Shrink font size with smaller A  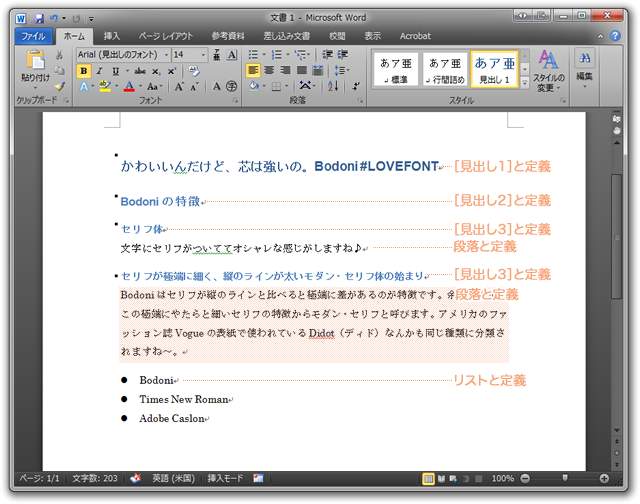[x=194, y=87]
